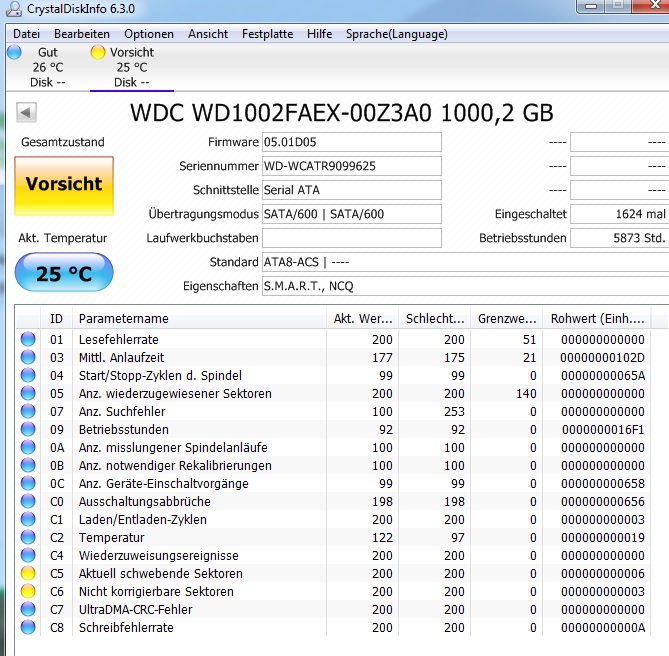Click yellow warning icon of Aktuell schwebende Sektoren
Screen dimensions: 669x656
click(28, 573)
